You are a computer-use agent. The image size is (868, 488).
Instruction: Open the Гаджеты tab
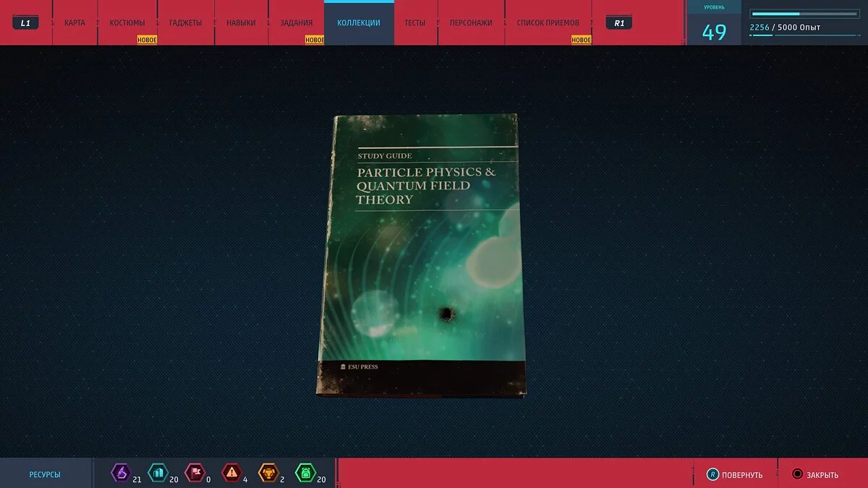pyautogui.click(x=185, y=23)
